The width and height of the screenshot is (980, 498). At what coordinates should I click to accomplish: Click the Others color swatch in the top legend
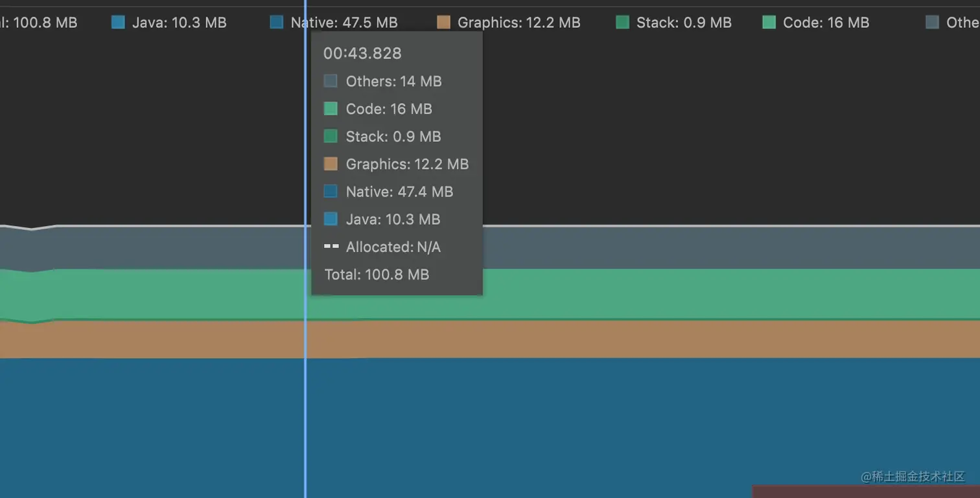pyautogui.click(x=932, y=23)
